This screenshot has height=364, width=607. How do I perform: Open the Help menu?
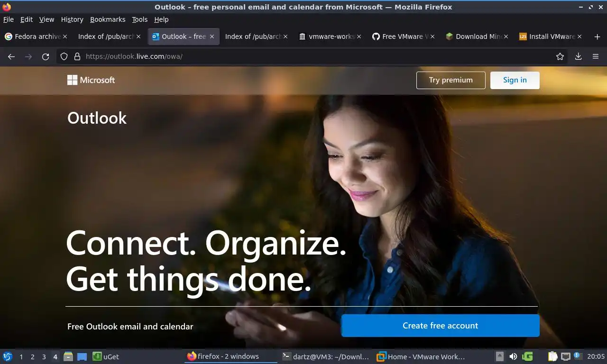[161, 19]
